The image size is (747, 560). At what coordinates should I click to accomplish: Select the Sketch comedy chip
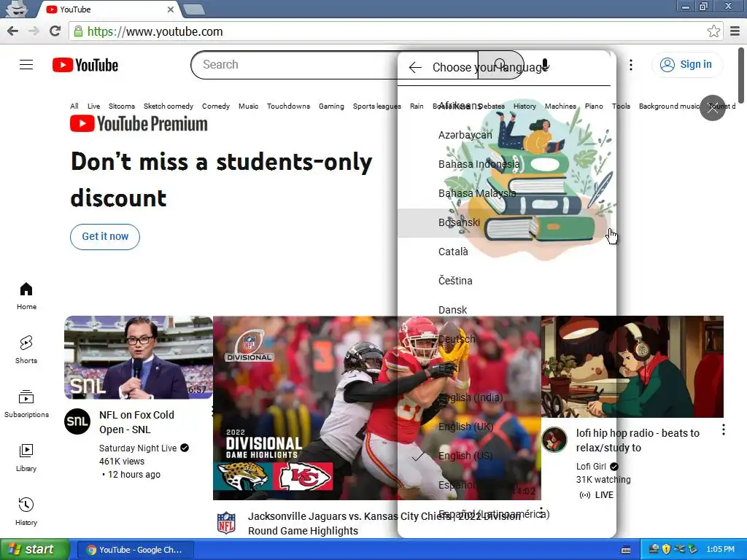click(169, 106)
